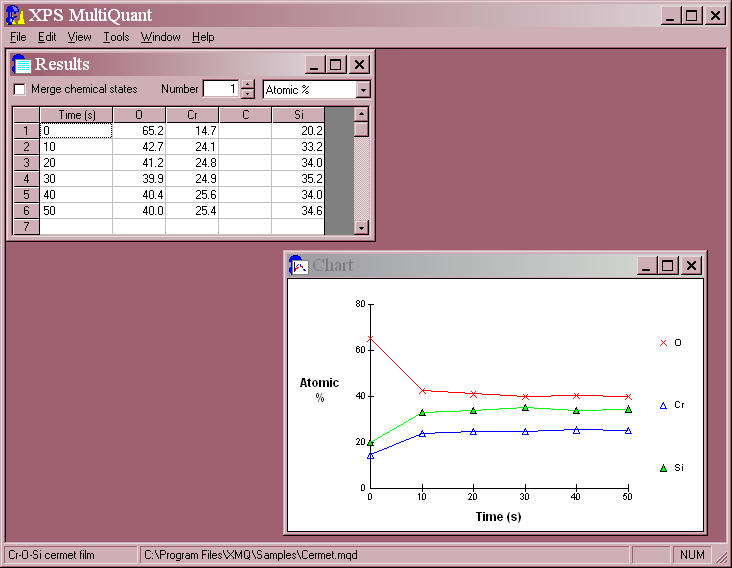Image resolution: width=732 pixels, height=568 pixels.
Task: Maximize the Chart window
Action: tap(669, 265)
